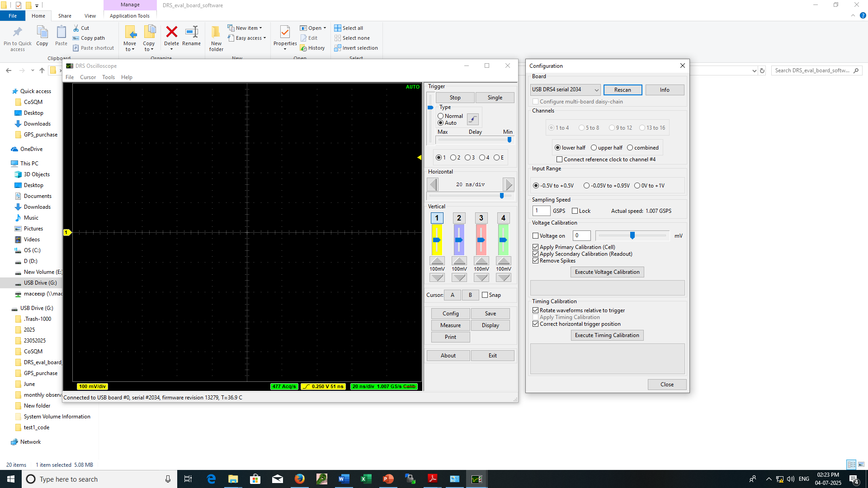This screenshot has width=868, height=488.
Task: Select the upper half channels option
Action: 606,148
